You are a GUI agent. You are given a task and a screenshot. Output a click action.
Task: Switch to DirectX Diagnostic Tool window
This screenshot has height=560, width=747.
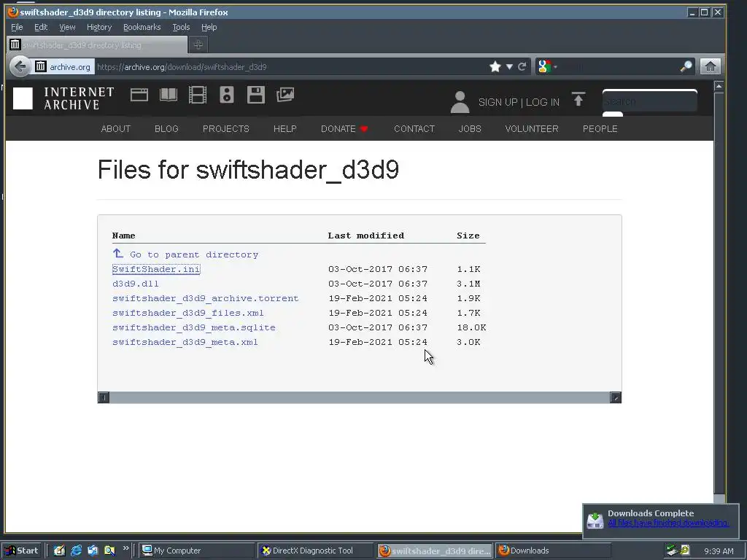(315, 551)
